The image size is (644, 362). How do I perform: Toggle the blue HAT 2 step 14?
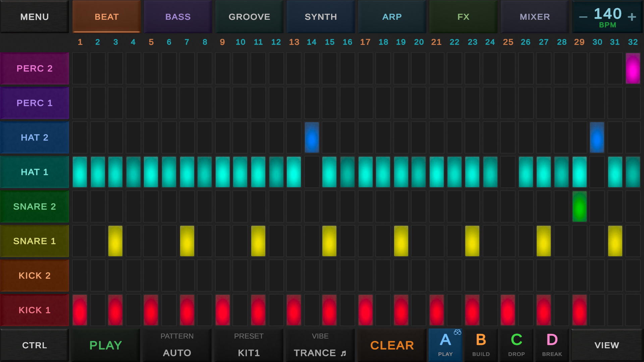pyautogui.click(x=312, y=137)
